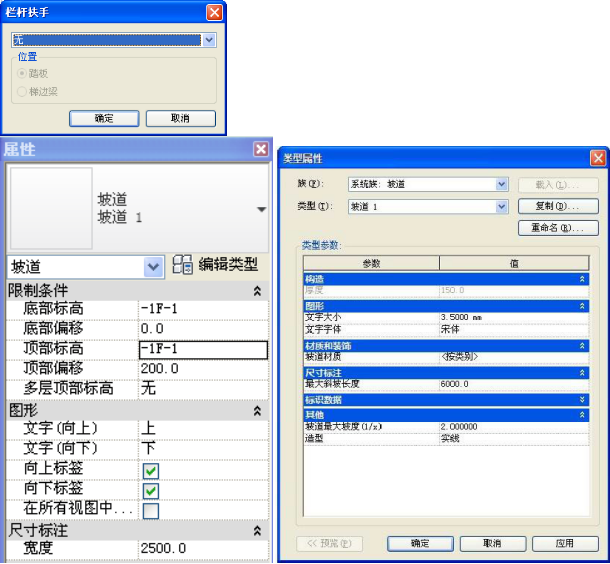The width and height of the screenshot is (610, 564).
Task: Uncheck the 向下标签 checkbox
Action: (151, 491)
